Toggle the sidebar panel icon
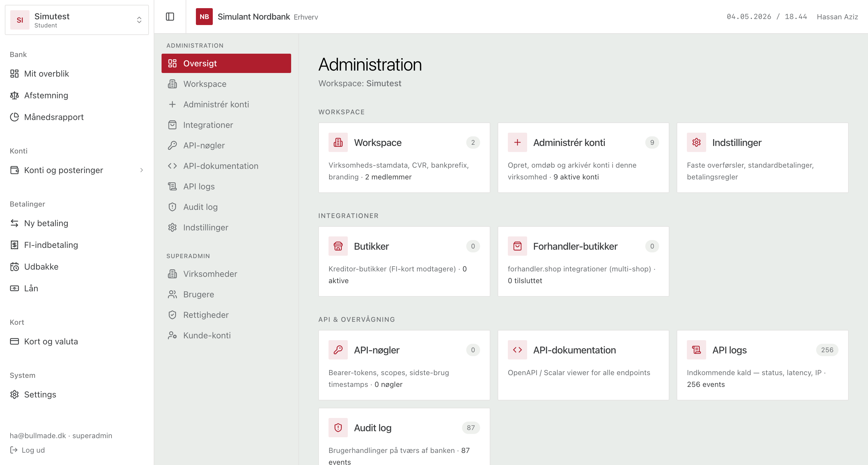The height and width of the screenshot is (465, 868). pos(170,17)
